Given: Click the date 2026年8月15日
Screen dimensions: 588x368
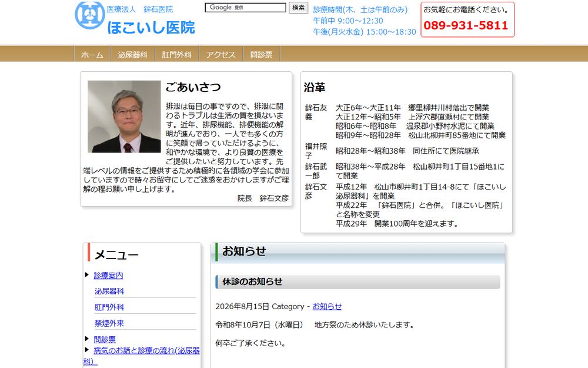Looking at the screenshot, I should coord(242,306).
